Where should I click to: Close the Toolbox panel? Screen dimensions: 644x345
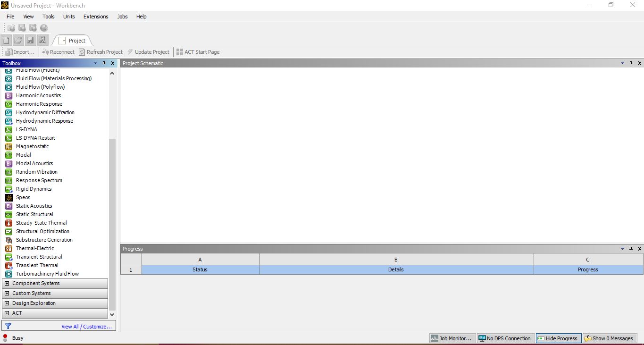coord(113,63)
